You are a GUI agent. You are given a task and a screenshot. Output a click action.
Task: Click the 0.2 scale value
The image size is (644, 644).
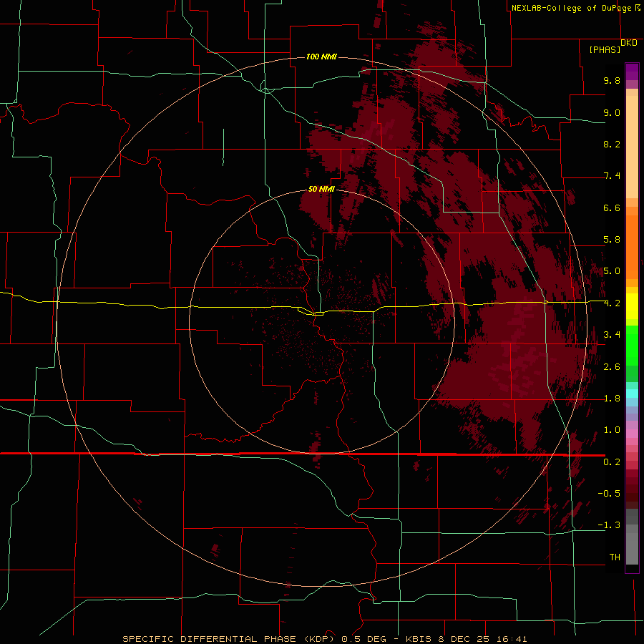612,462
